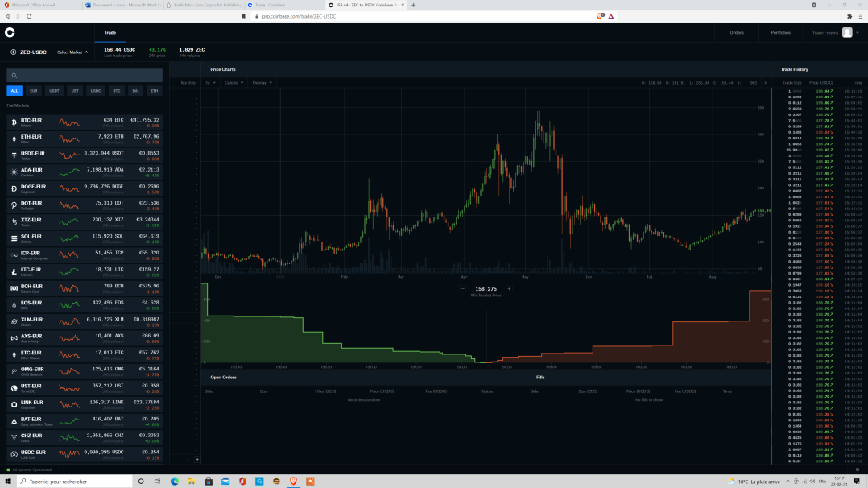This screenshot has width=868, height=488.
Task: Select the ALL markets filter
Action: click(14, 91)
